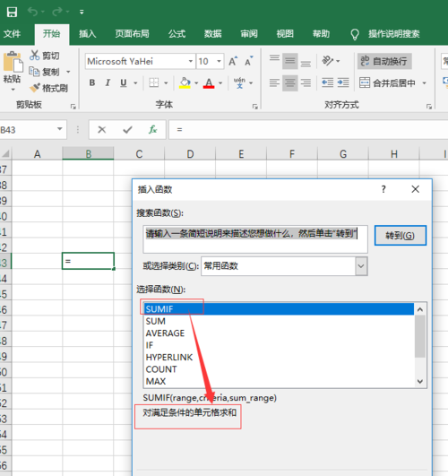Screen dimensions: 448x476
Task: Click the lightbulb Tell Me search
Action: click(355, 34)
